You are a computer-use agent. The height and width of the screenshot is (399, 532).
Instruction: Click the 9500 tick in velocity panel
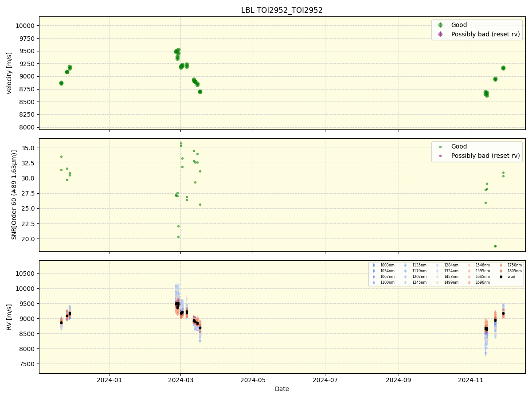click(27, 51)
